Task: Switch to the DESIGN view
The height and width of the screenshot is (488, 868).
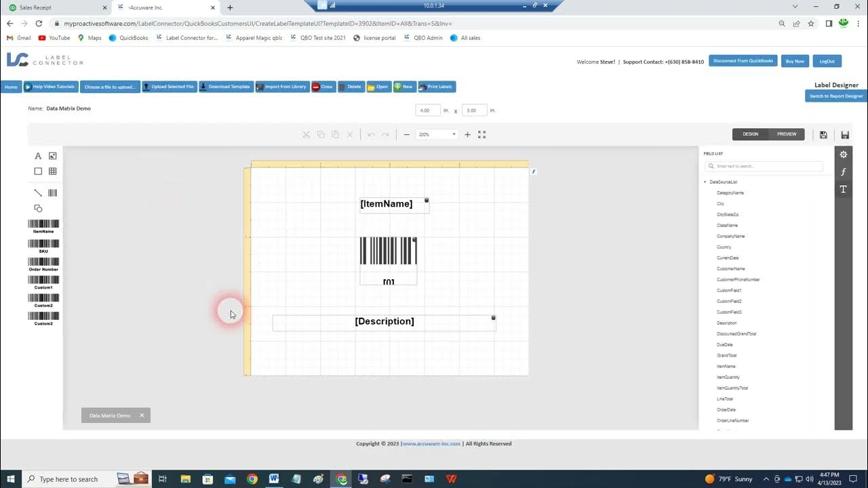Action: pyautogui.click(x=751, y=134)
